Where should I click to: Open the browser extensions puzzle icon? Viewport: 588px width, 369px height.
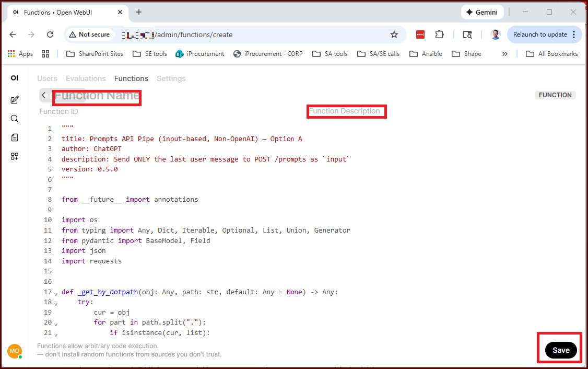coord(439,34)
